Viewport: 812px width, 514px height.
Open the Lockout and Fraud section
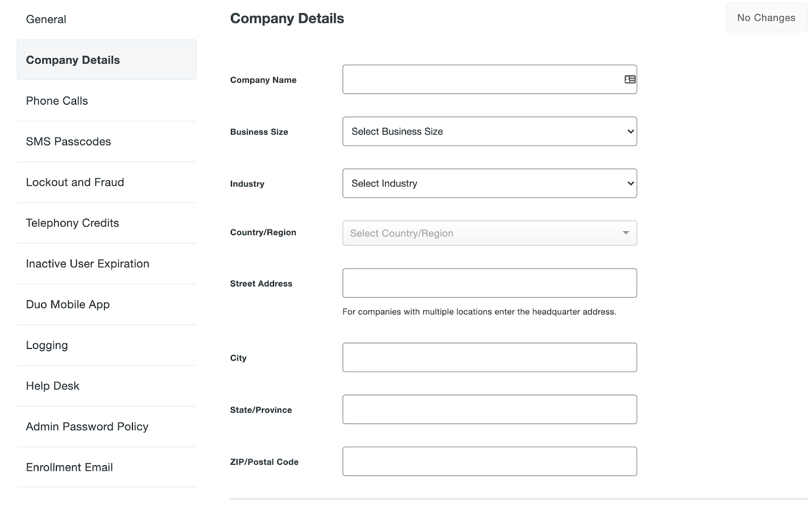pos(75,182)
